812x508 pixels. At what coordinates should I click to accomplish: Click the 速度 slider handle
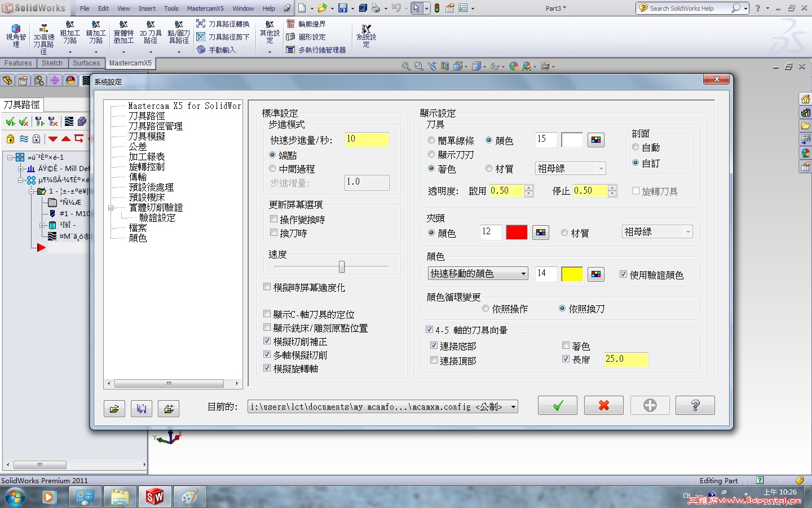point(342,266)
